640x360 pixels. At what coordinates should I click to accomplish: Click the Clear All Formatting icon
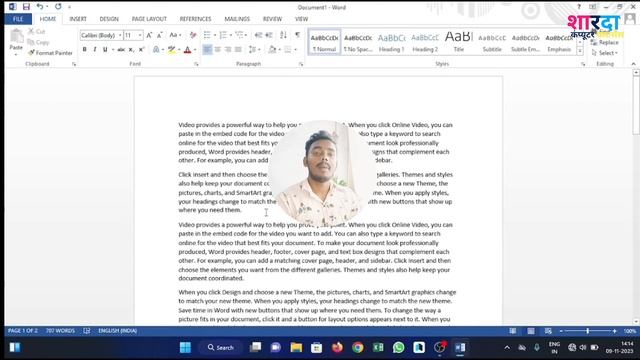193,35
